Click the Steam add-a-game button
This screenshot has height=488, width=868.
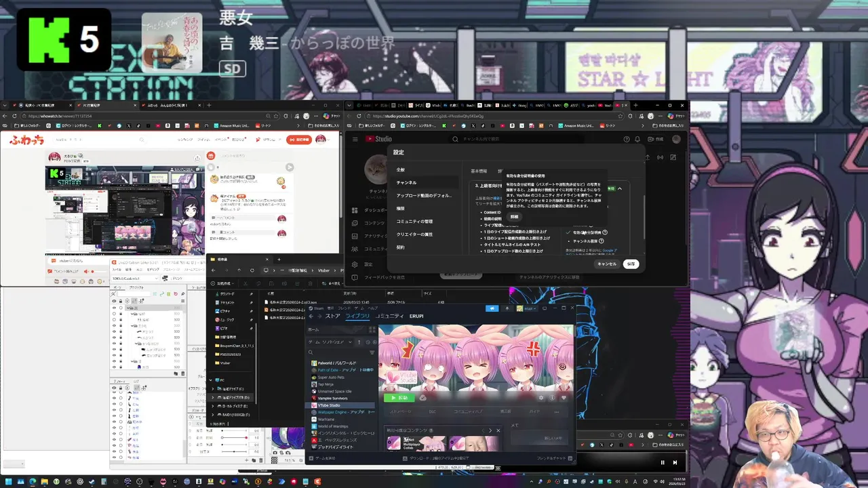click(x=322, y=458)
